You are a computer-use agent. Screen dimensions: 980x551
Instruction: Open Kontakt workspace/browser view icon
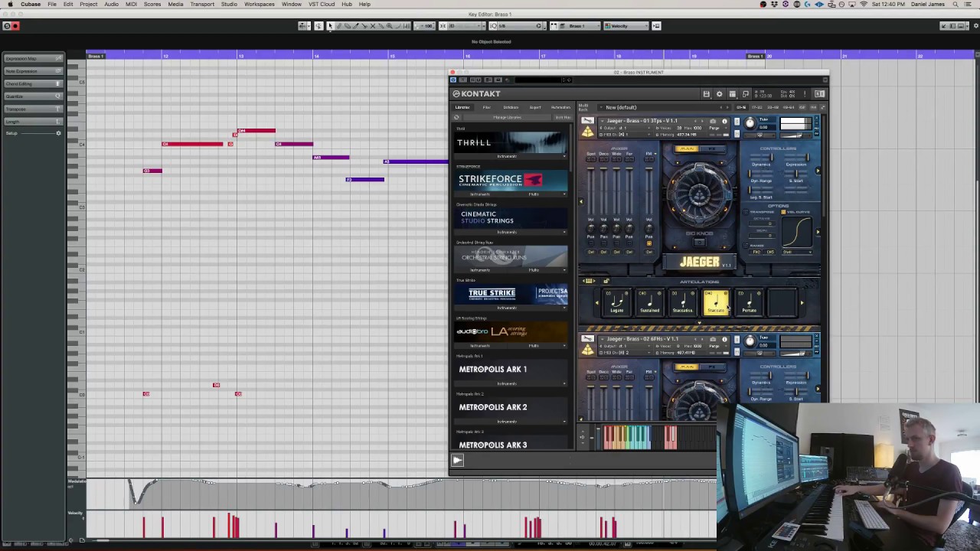pyautogui.click(x=733, y=94)
